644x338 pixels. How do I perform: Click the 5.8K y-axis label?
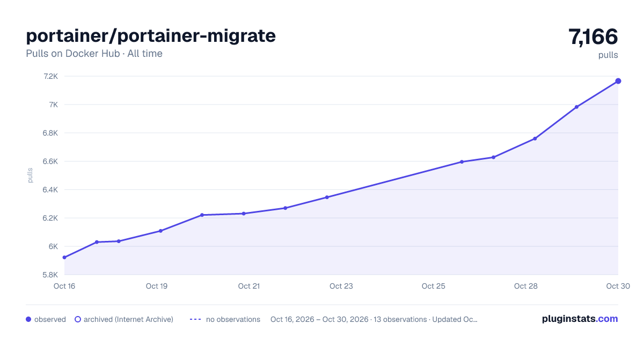coord(50,275)
